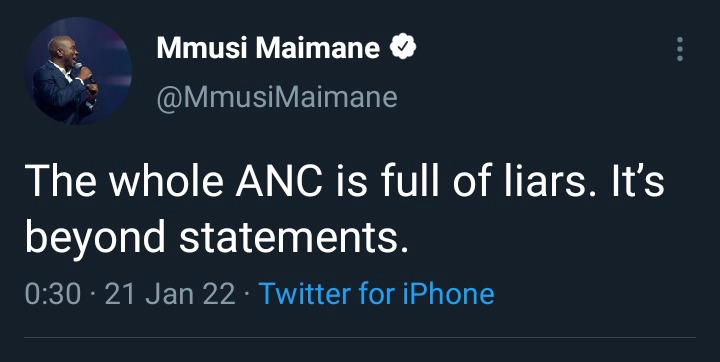Click the words 'The whole' starting the tweet
The image size is (720, 362).
pos(126,180)
